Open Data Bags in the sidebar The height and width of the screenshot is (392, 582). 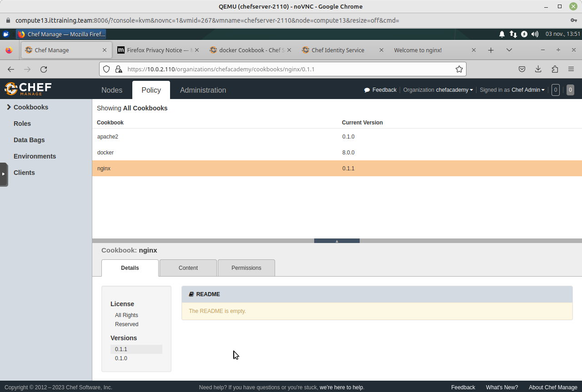coord(29,140)
